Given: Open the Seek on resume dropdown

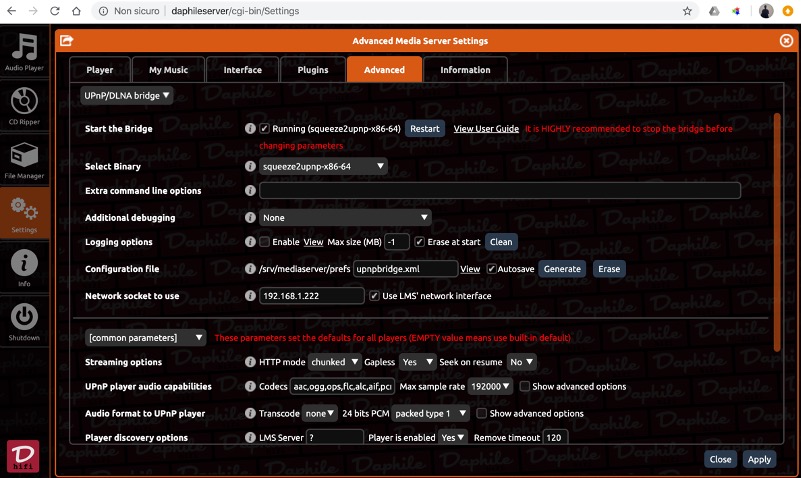Looking at the screenshot, I should (521, 362).
